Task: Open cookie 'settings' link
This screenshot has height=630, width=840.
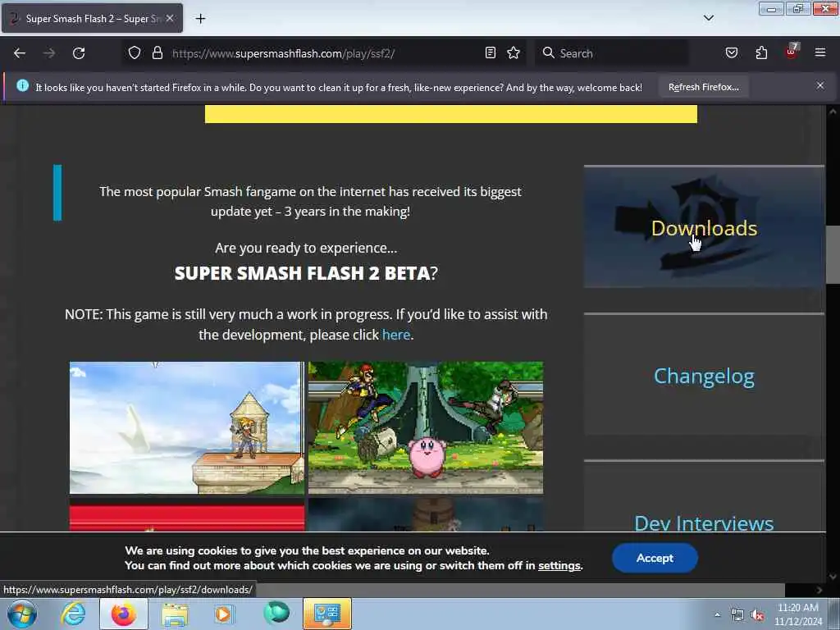Action: click(559, 566)
